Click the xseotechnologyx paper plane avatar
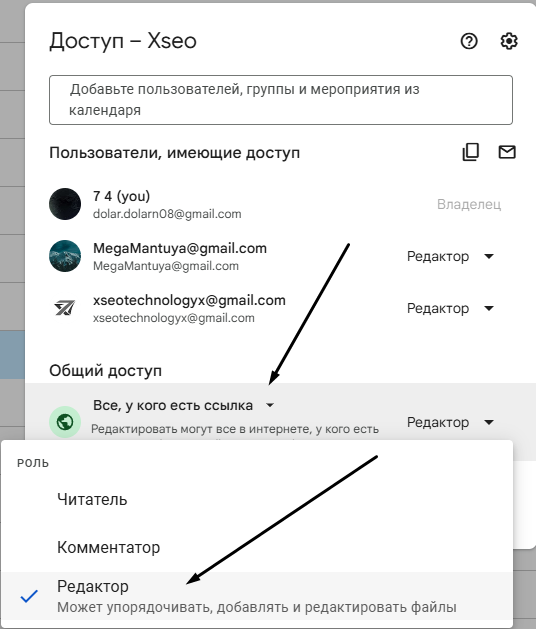Screen dimensions: 536x629 tap(65, 308)
